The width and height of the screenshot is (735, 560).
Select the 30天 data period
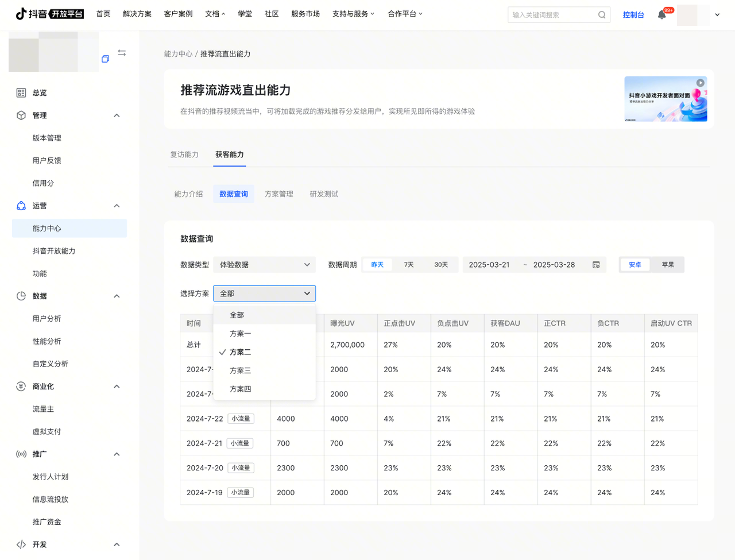(x=440, y=265)
